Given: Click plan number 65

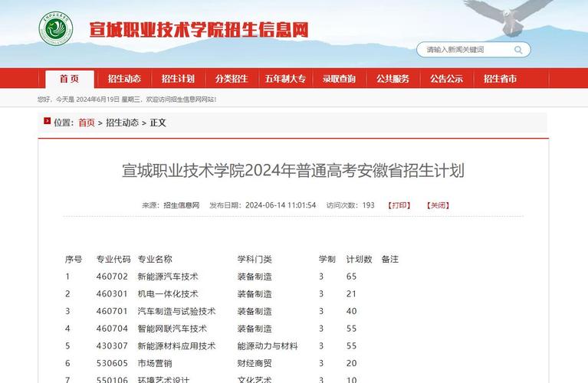Looking at the screenshot, I should click(x=351, y=277).
